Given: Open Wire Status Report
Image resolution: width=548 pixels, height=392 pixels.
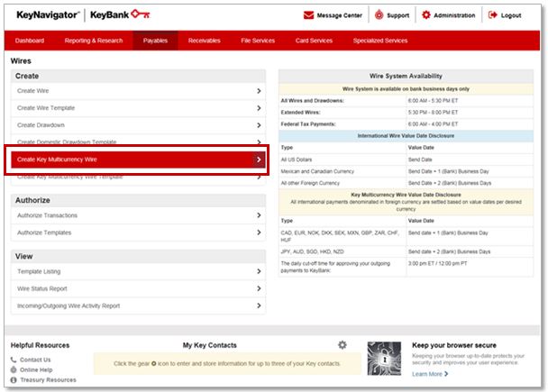Looking at the screenshot, I should point(42,288).
